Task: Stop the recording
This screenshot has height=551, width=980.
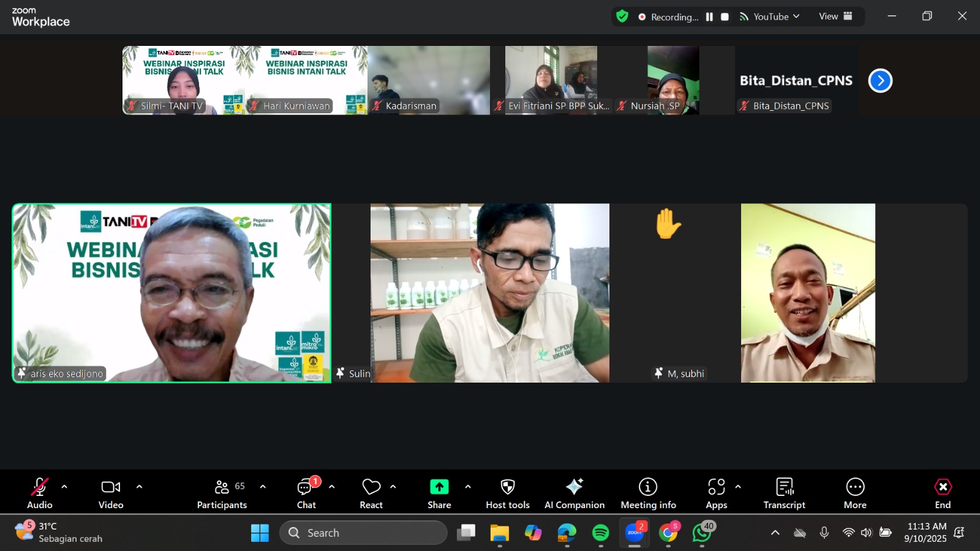Action: coord(725,17)
